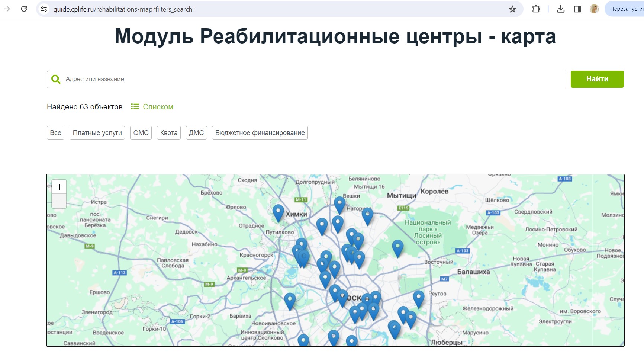Image resolution: width=644 pixels, height=356 pixels.
Task: Click the green magnifier search icon
Action: point(56,79)
